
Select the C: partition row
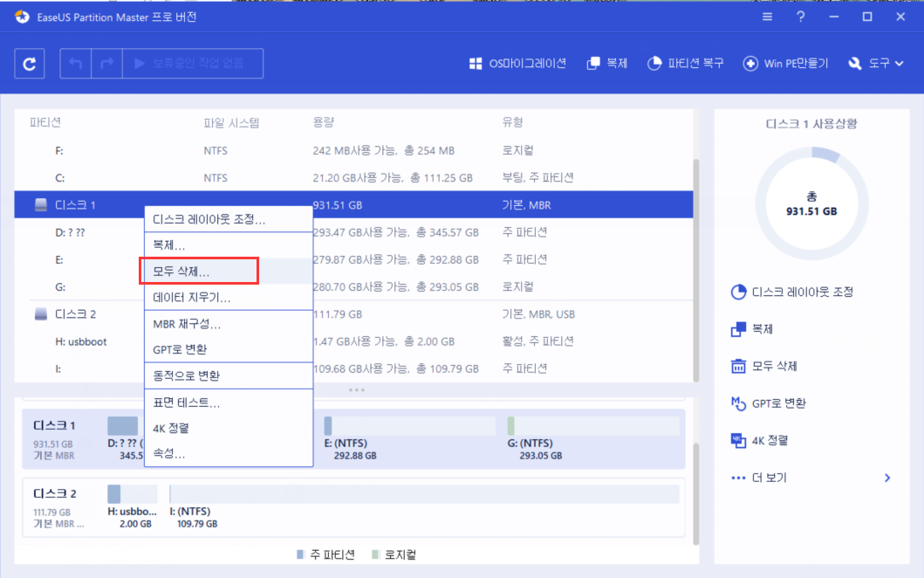click(x=353, y=177)
